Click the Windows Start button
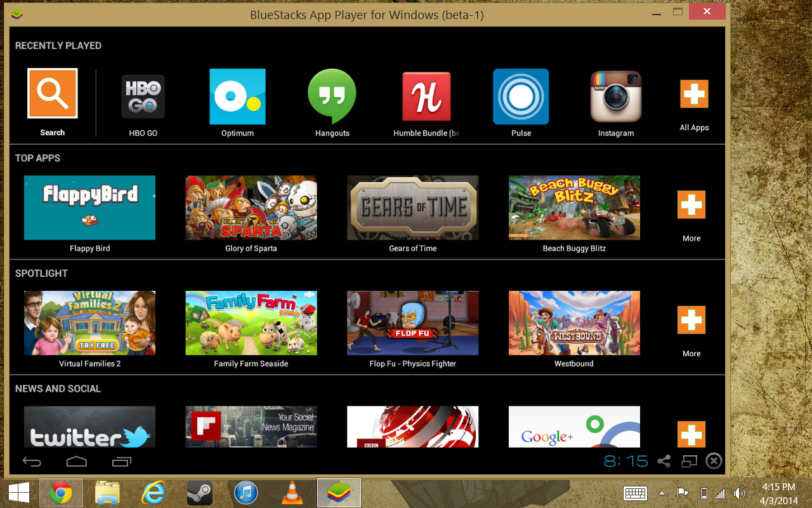Screen dimensions: 812x508 pyautogui.click(x=18, y=493)
